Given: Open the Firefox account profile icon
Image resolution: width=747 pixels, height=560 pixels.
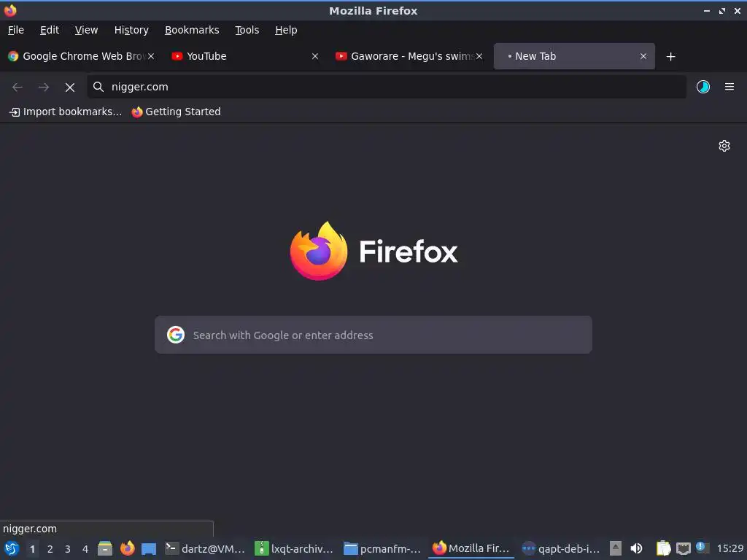Looking at the screenshot, I should pos(703,87).
